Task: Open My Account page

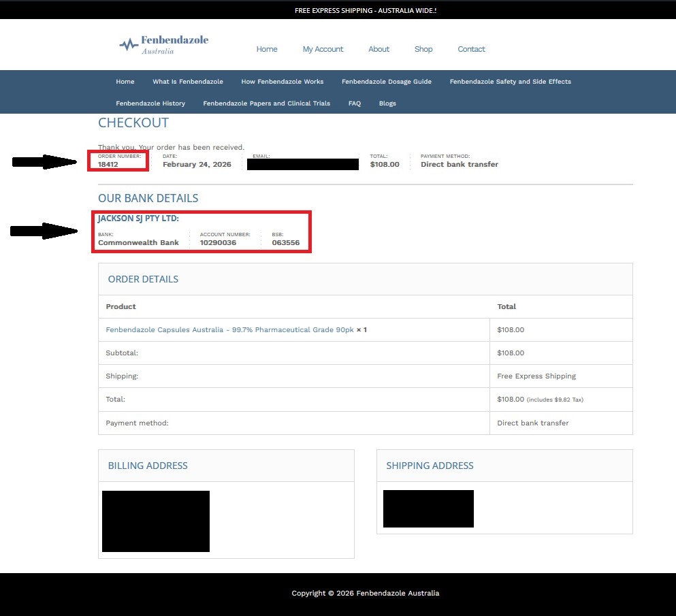Action: [323, 49]
